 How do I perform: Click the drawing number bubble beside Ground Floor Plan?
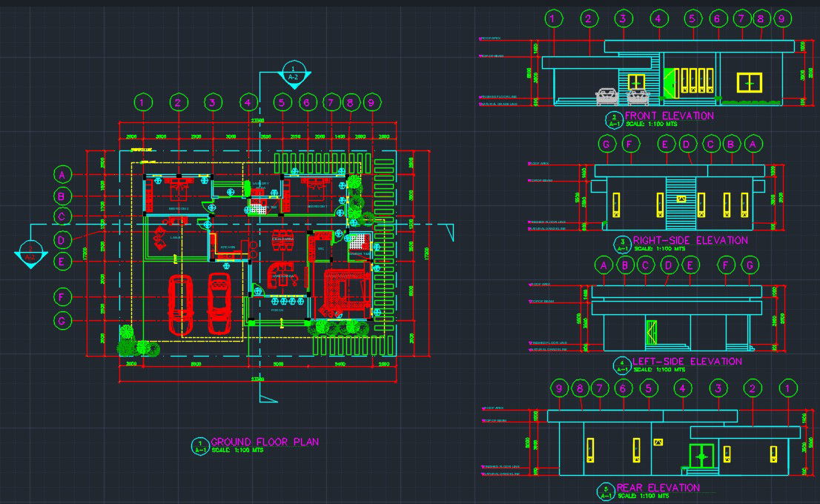[200, 445]
